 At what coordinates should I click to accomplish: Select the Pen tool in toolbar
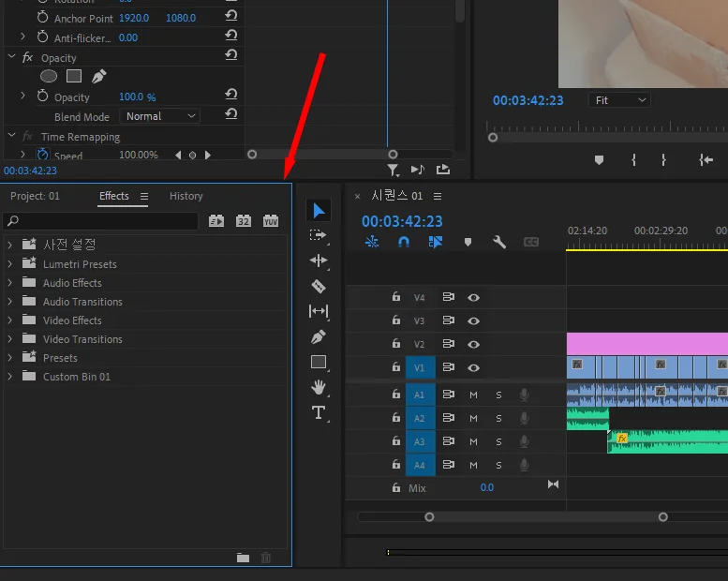[x=319, y=336]
